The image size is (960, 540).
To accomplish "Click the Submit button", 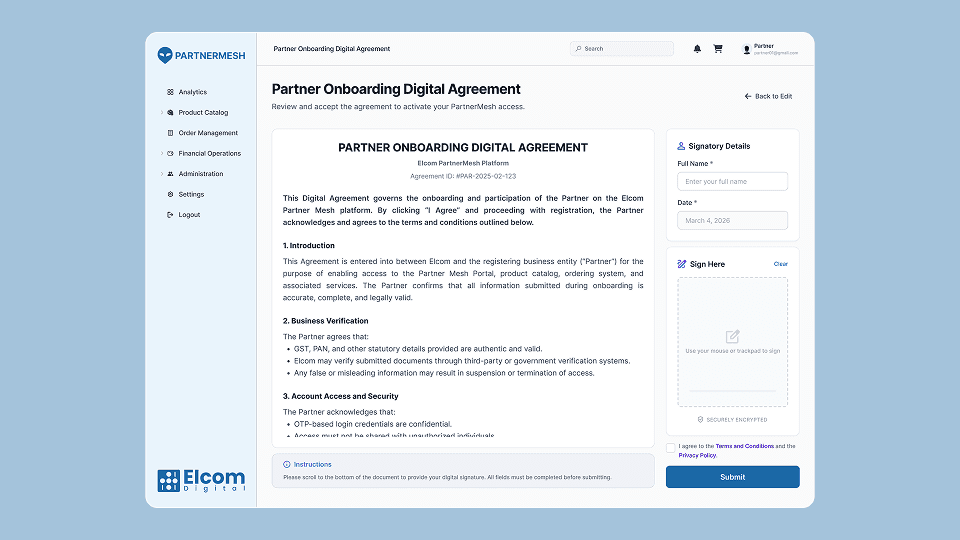I will click(x=732, y=477).
